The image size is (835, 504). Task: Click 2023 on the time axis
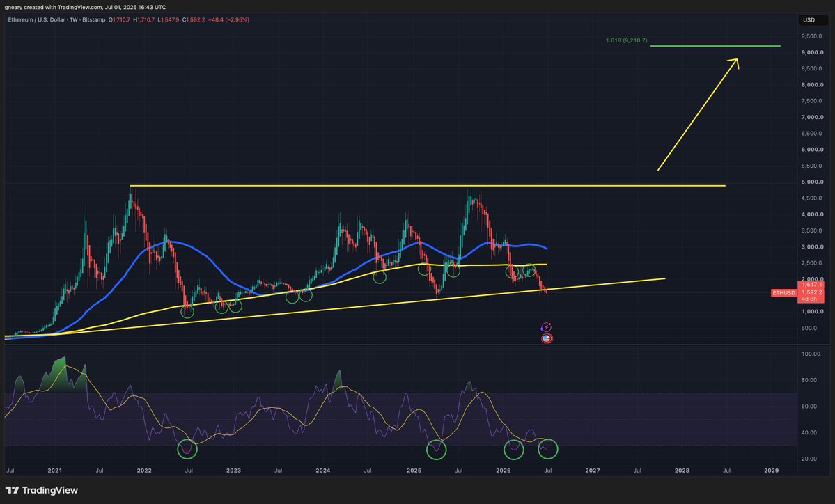click(x=233, y=471)
